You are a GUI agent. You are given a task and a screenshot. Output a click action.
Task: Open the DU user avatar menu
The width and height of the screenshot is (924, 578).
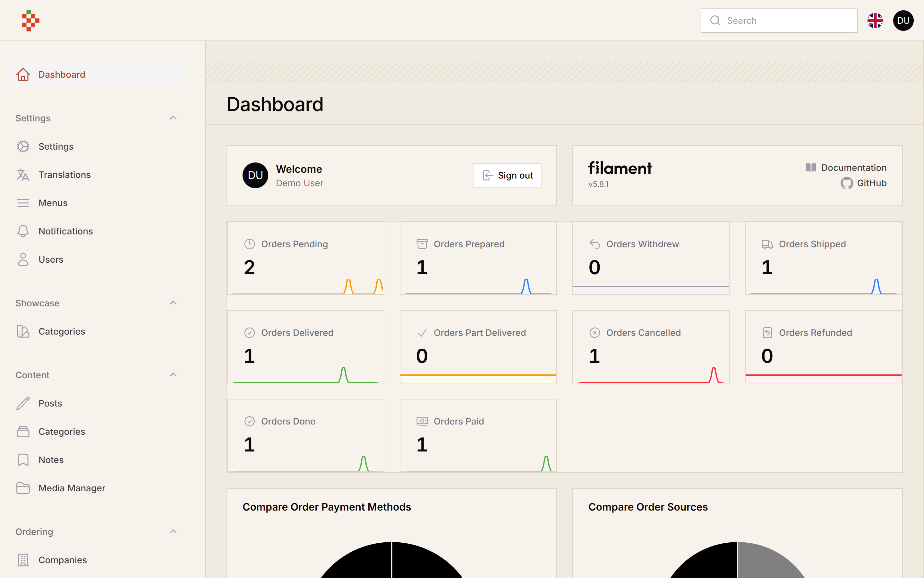pos(903,21)
